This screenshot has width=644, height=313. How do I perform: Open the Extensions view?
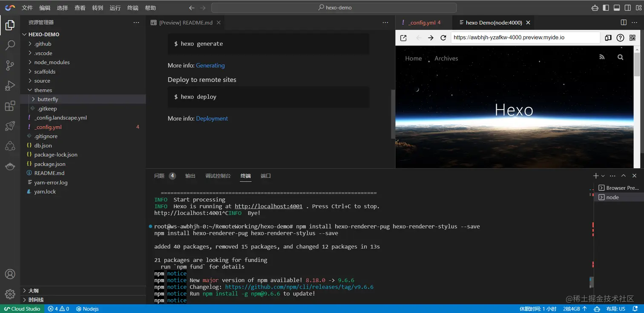click(x=10, y=106)
